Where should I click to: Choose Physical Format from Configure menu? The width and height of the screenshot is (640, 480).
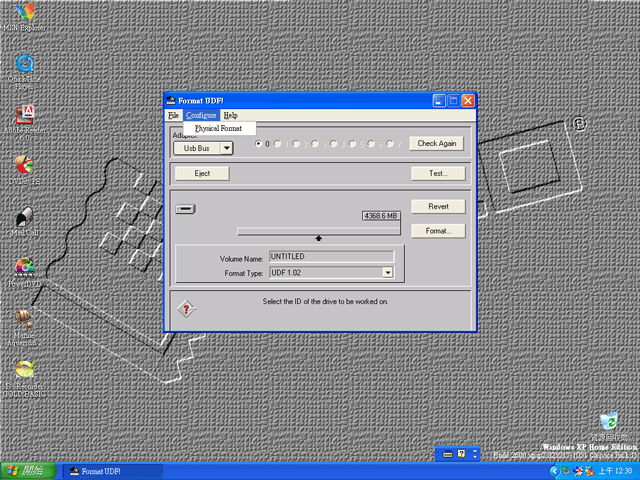pyautogui.click(x=219, y=128)
